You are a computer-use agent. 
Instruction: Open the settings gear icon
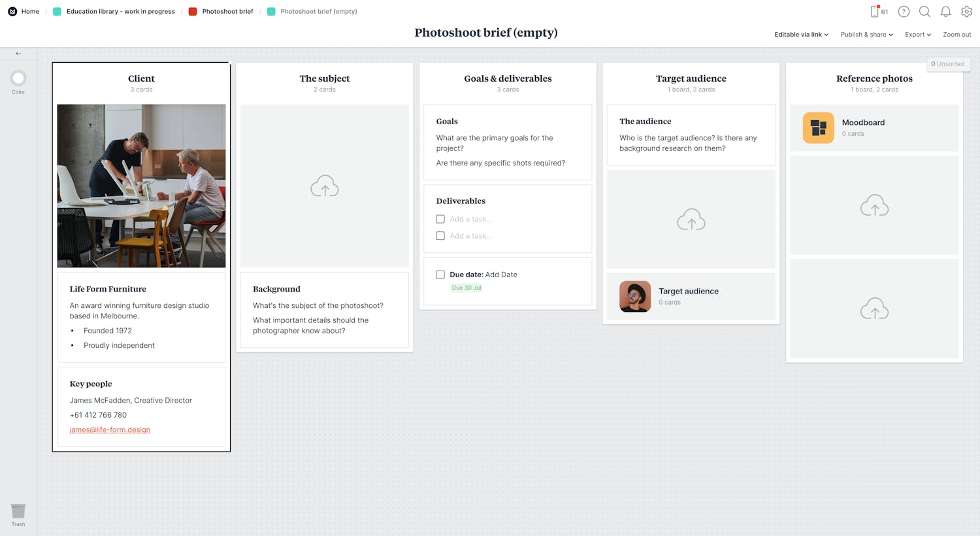click(966, 11)
